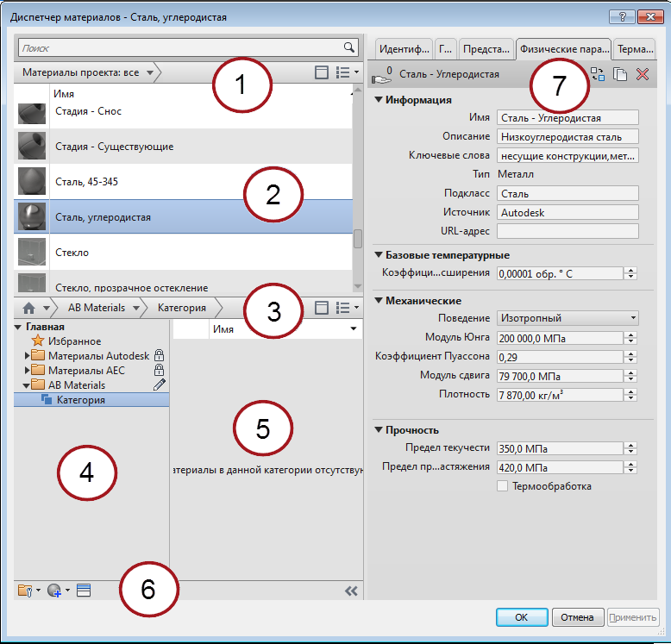This screenshot has height=644, width=671.
Task: Click the search magnifier icon
Action: (x=349, y=47)
